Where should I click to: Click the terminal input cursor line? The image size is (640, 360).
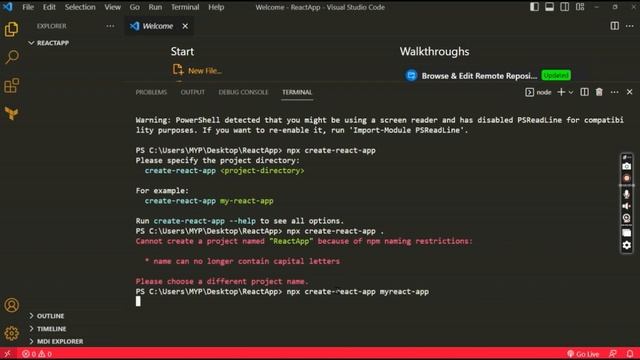pos(138,301)
